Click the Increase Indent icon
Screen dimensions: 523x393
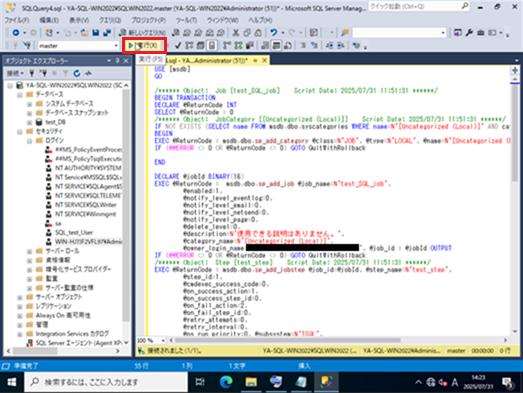tap(341, 45)
